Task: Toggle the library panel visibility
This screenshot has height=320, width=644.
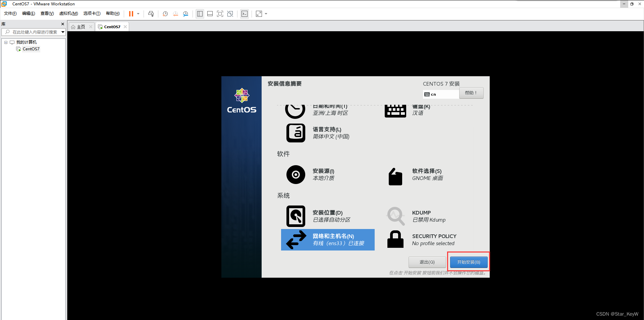Action: click(x=200, y=14)
